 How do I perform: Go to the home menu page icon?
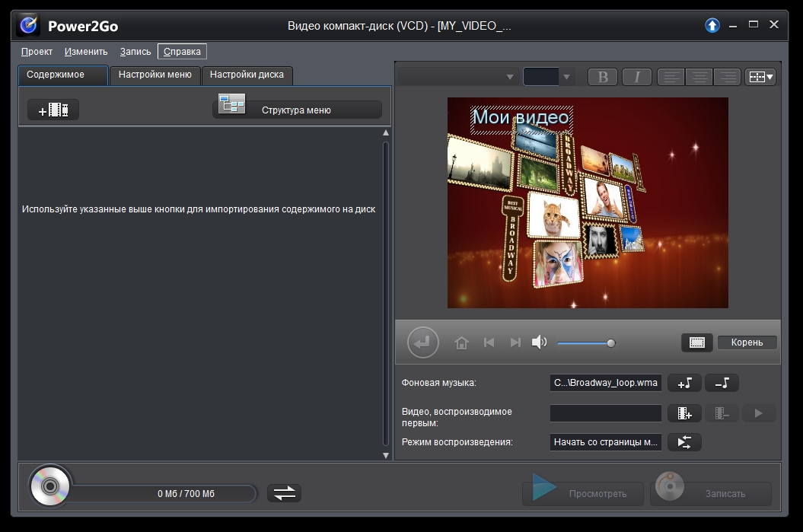(461, 342)
